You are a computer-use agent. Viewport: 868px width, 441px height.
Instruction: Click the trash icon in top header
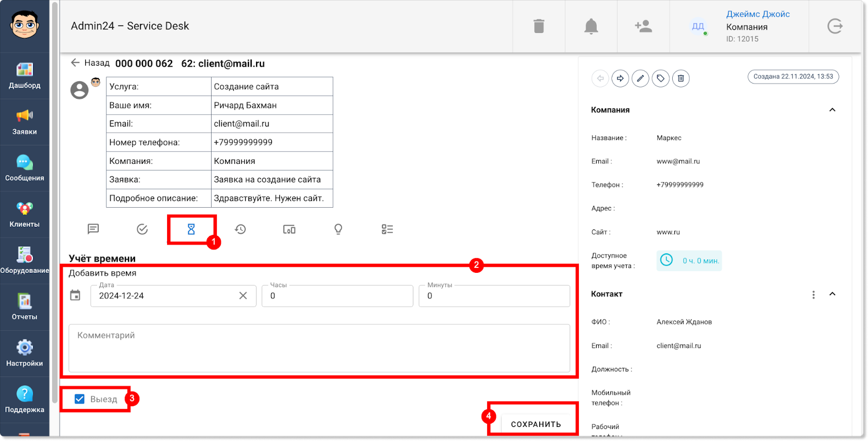[539, 26]
